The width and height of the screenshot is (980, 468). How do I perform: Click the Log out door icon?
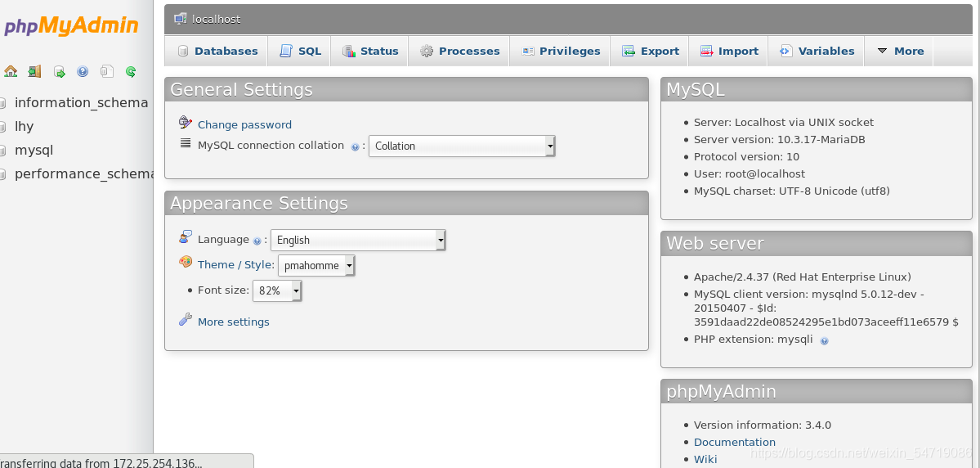coord(34,71)
